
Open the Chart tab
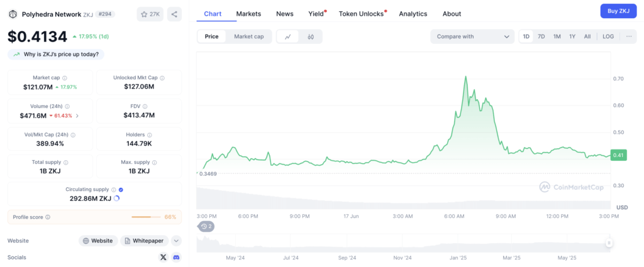(213, 14)
